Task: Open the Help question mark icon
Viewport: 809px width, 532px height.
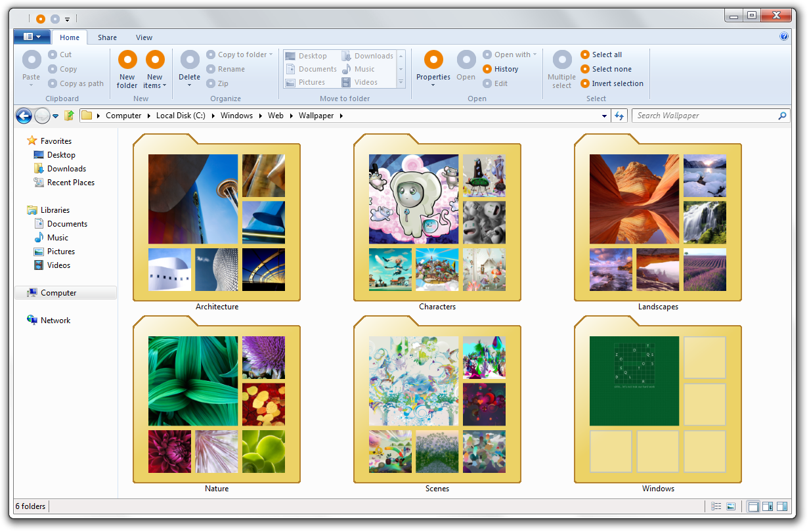Action: 783,37
